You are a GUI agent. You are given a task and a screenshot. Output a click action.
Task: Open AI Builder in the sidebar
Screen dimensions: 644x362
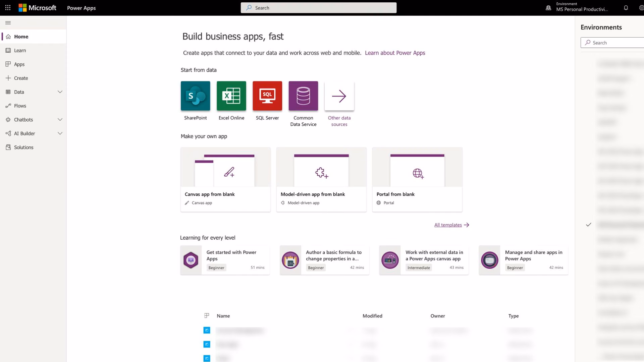point(33,133)
